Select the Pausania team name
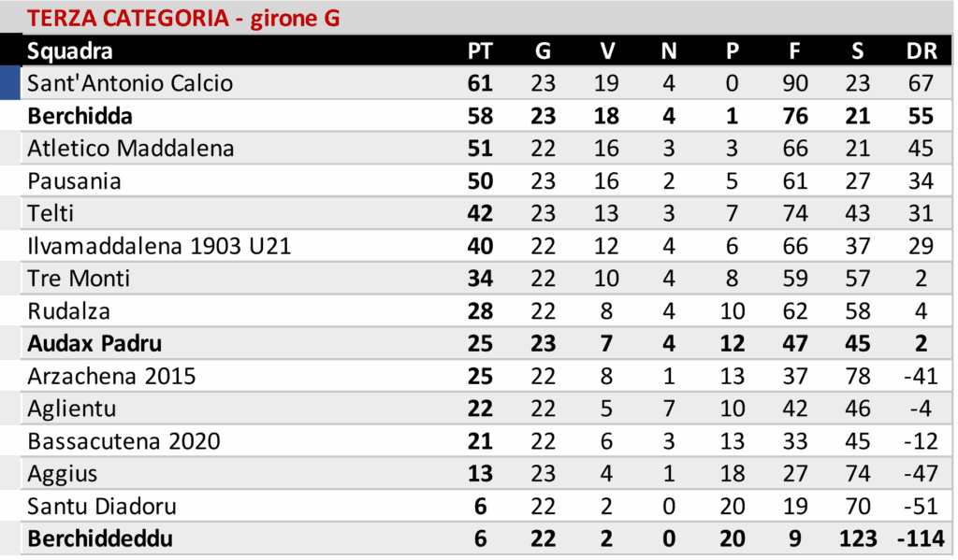Screen dimensions: 958x560 click(74, 180)
